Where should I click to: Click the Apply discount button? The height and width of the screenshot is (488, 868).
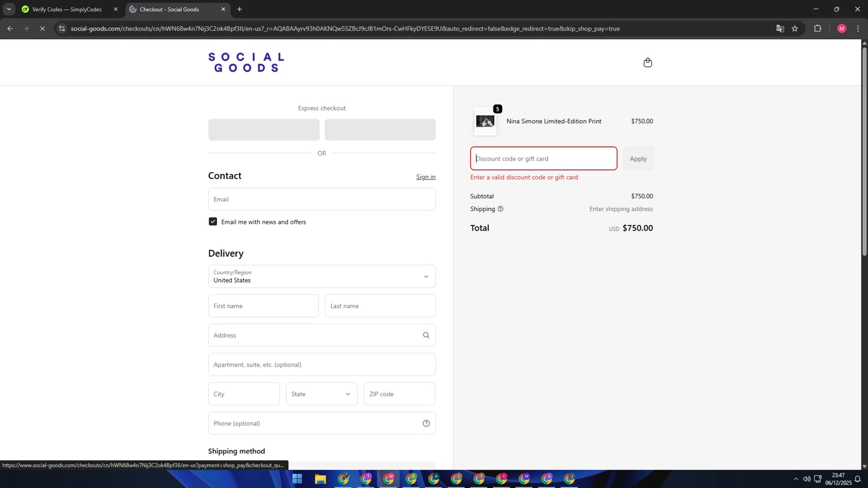638,158
